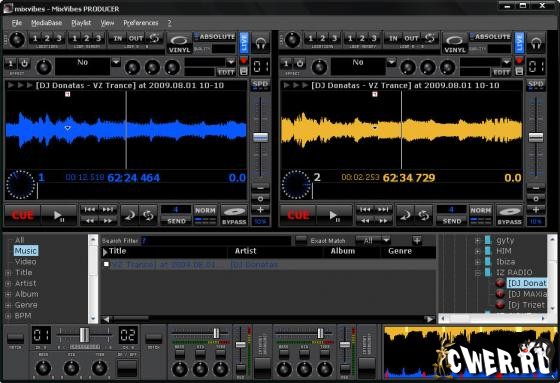Click the SEND button on deck 1
Image resolution: width=560 pixels, height=383 pixels.
[x=176, y=221]
